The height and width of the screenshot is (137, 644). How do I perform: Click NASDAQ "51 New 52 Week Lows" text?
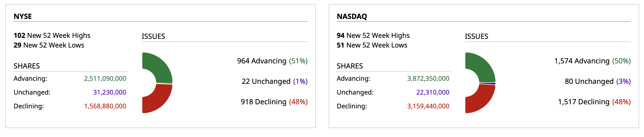pos(372,45)
